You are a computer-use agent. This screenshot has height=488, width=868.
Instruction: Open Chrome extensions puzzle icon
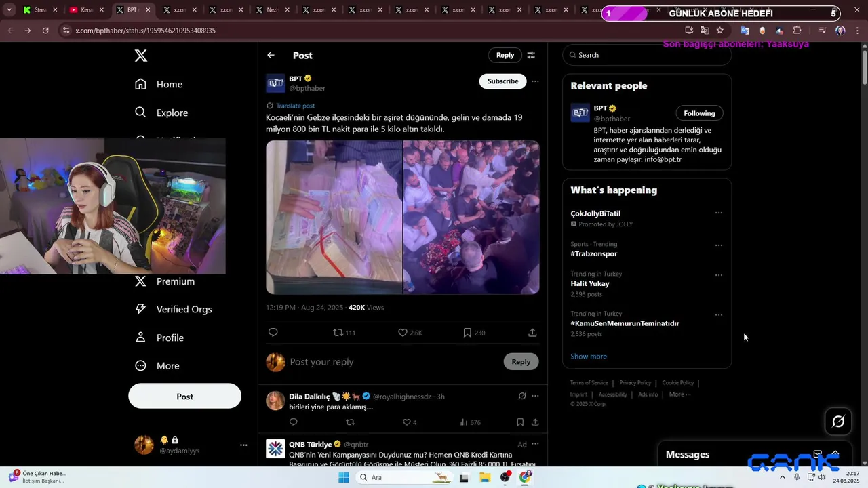point(797,30)
